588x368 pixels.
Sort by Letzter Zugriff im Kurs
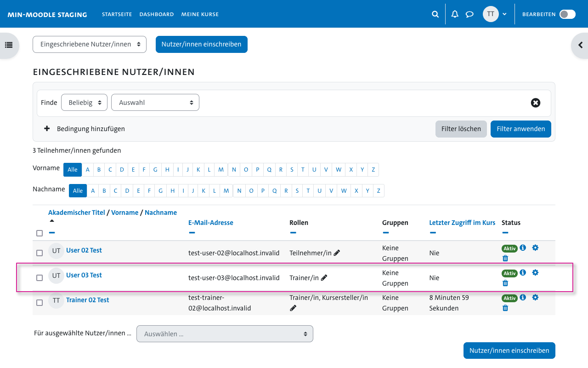[462, 223]
